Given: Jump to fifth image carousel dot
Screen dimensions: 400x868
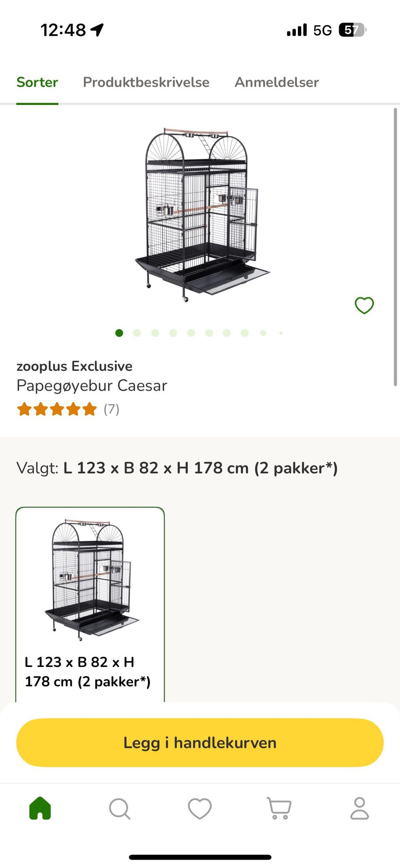Looking at the screenshot, I should pos(191,333).
